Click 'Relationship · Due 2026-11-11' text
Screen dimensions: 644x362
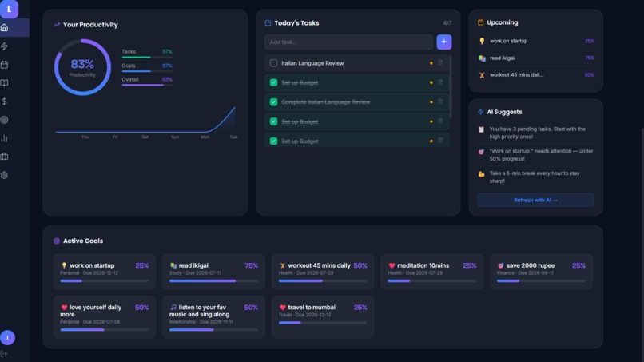(x=201, y=322)
